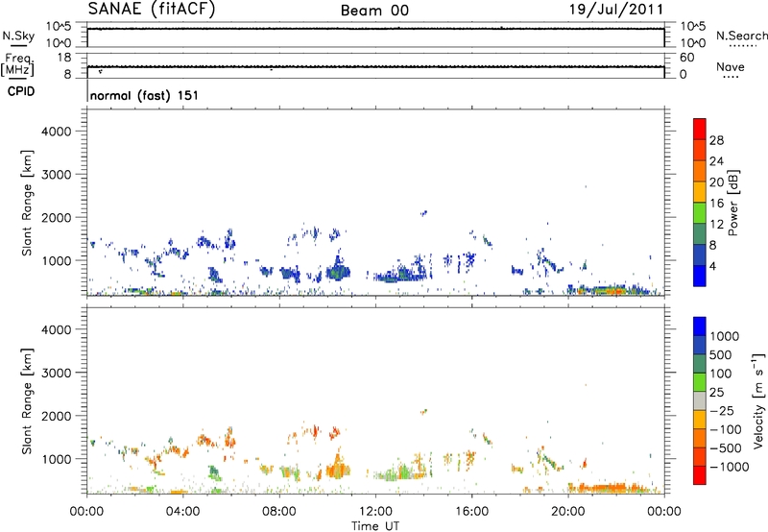768x532 pixels.
Task: Click the 25 label on velocity colorbar
Action: tap(716, 392)
